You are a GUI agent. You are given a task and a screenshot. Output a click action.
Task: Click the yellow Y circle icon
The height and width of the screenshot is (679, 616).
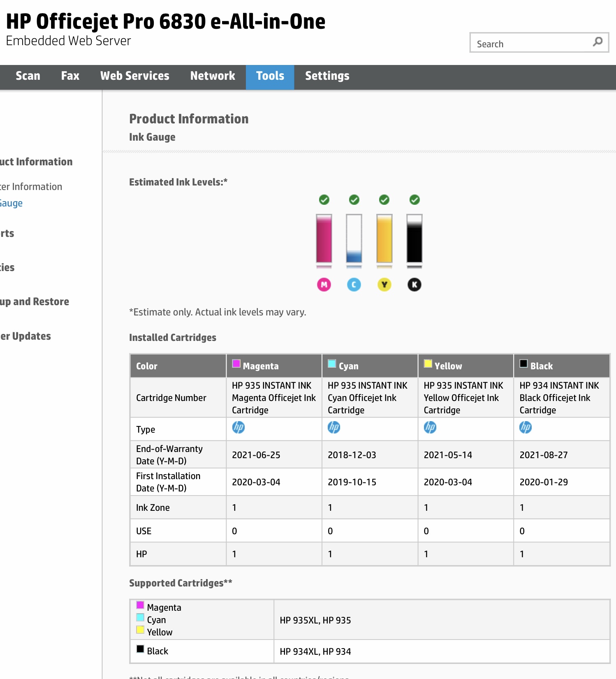pos(384,285)
